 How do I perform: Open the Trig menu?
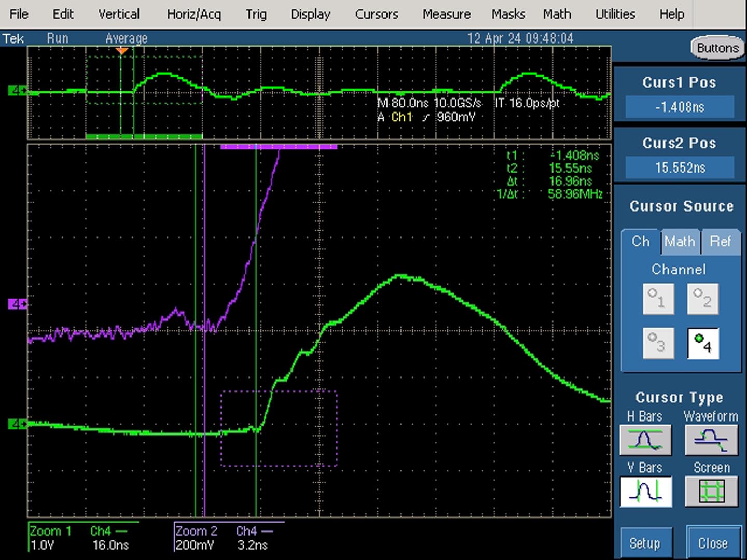[256, 14]
